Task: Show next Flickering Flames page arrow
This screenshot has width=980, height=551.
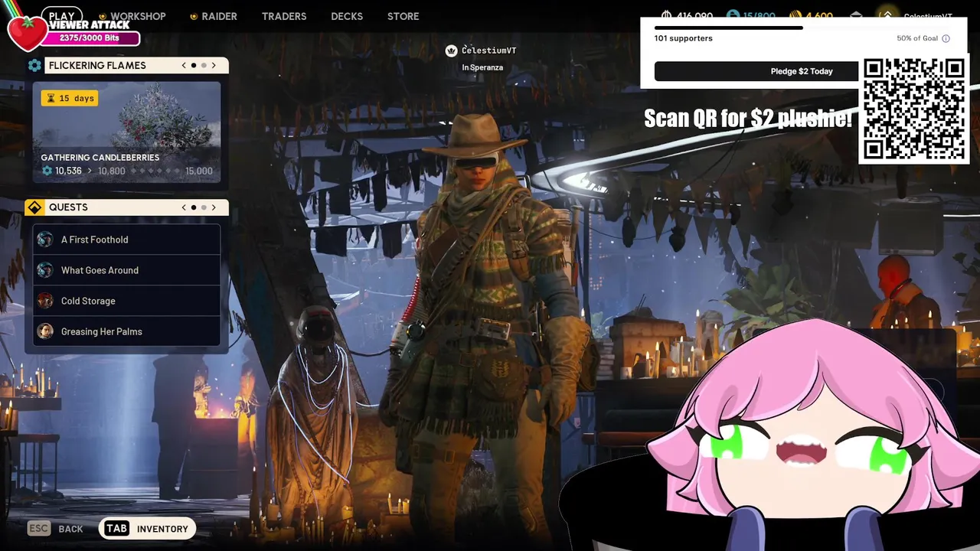Action: click(x=214, y=65)
